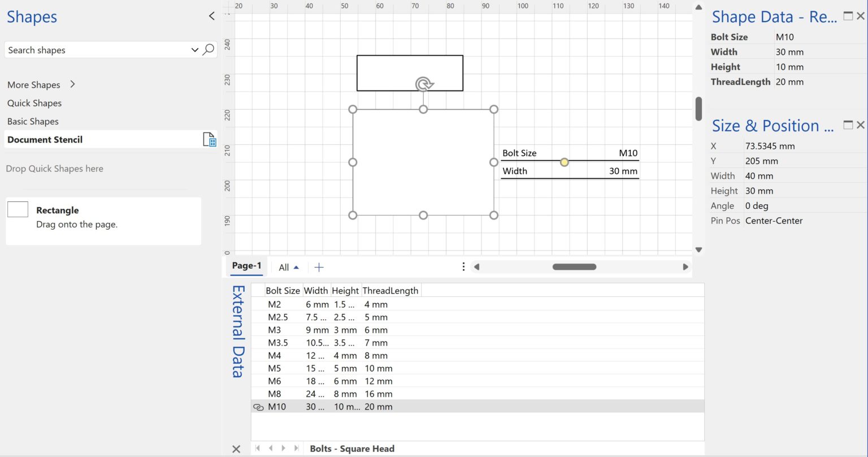The height and width of the screenshot is (457, 868).
Task: Open the All pages dropdown
Action: coord(289,267)
